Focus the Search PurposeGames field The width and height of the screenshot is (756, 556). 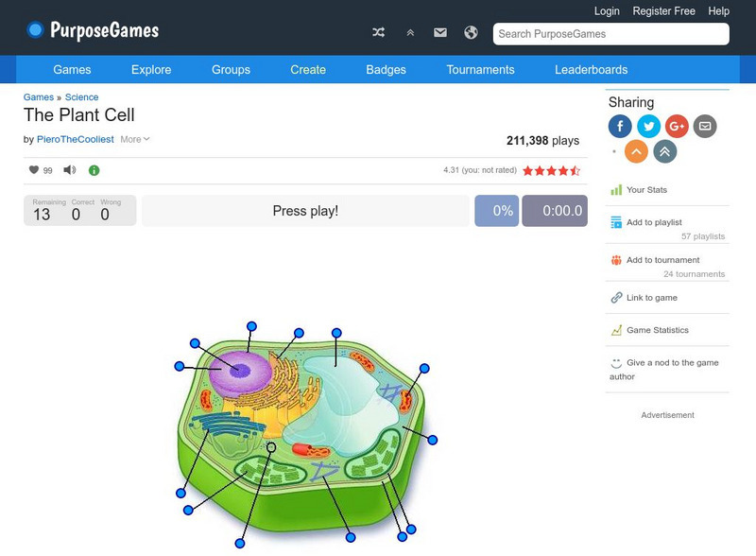tap(610, 34)
